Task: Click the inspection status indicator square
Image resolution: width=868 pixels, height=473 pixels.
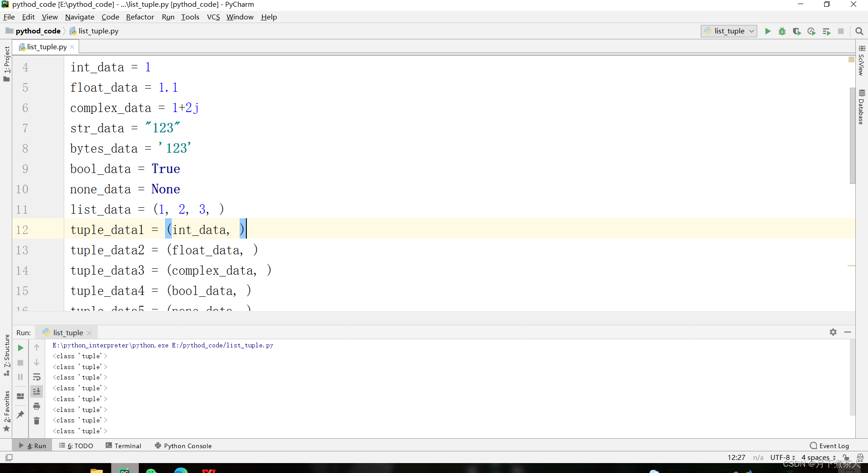Action: point(852,59)
